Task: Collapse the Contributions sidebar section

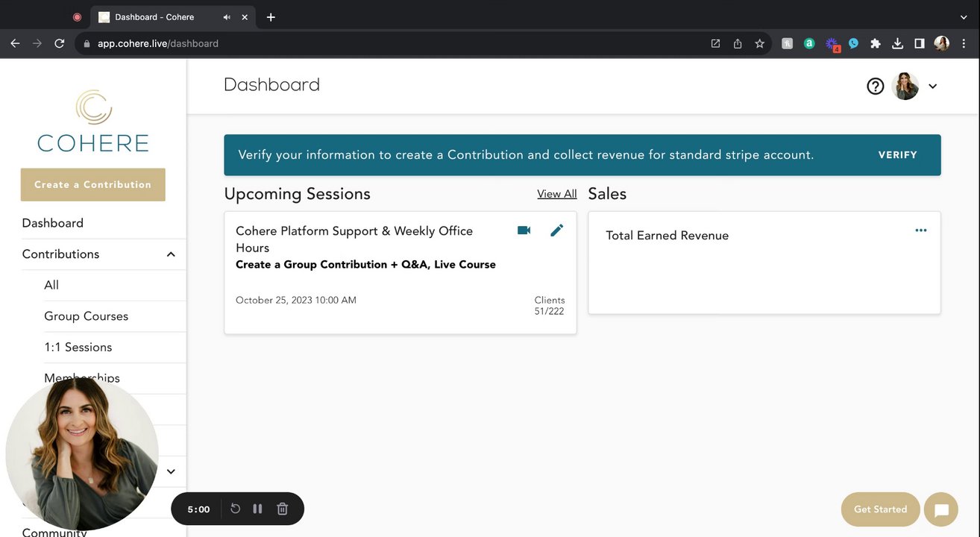Action: 171,254
